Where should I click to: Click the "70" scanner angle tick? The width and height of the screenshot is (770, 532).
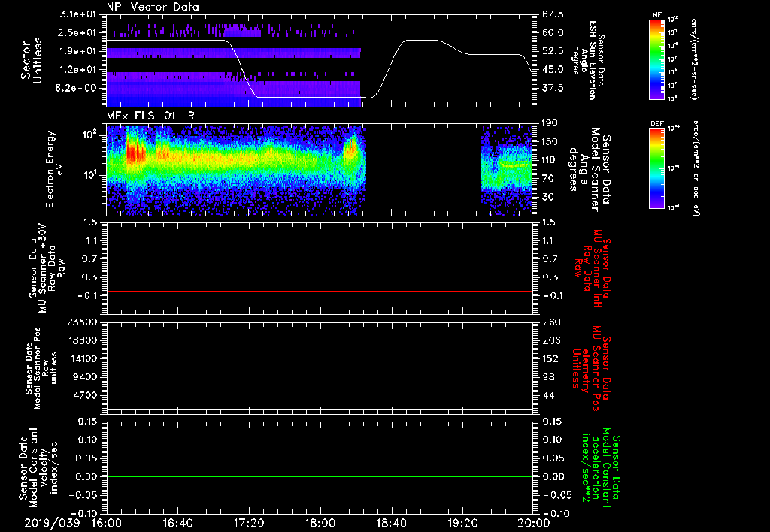pos(547,179)
